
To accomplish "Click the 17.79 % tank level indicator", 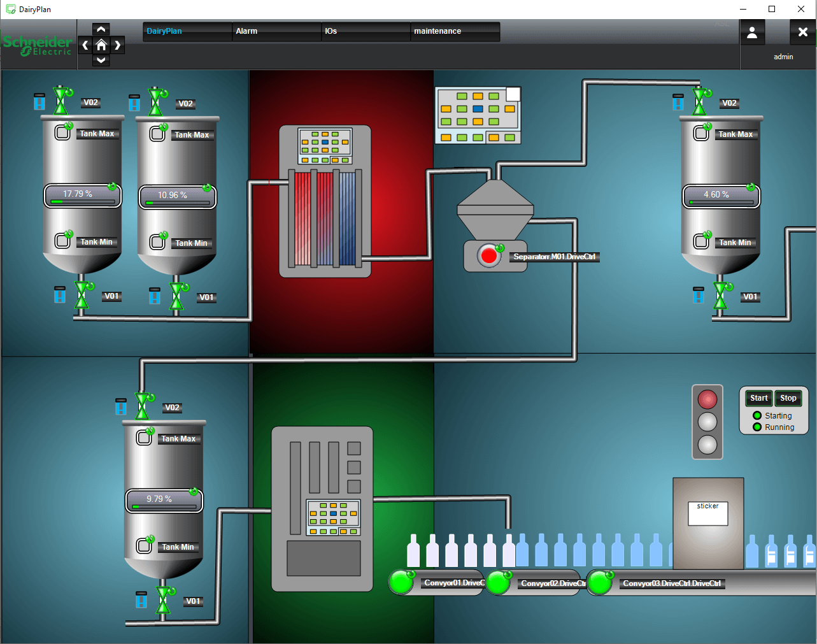I will click(82, 196).
